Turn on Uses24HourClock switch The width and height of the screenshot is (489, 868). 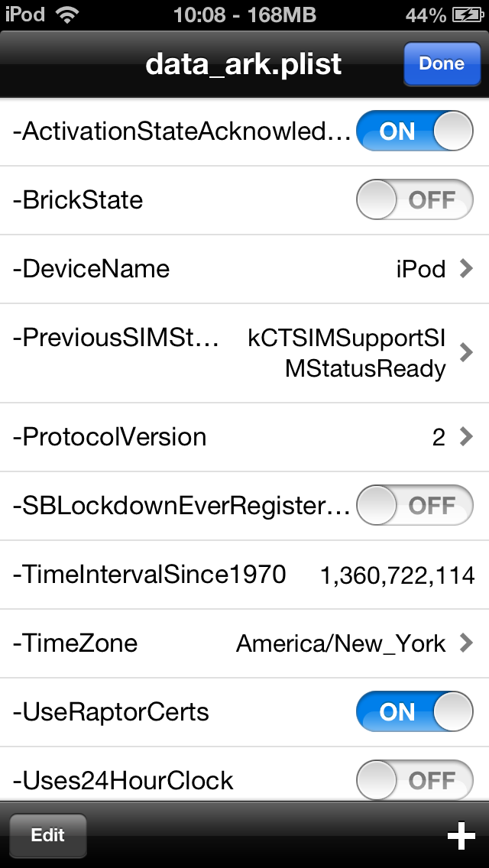pyautogui.click(x=414, y=781)
